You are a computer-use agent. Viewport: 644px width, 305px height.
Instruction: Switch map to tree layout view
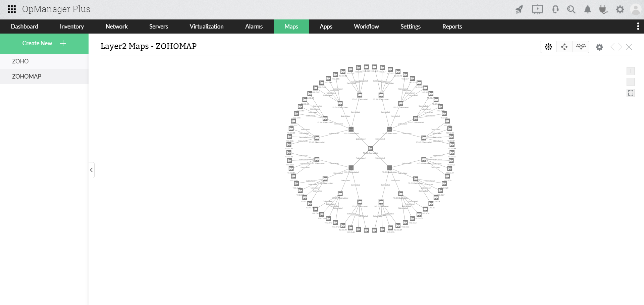(581, 47)
